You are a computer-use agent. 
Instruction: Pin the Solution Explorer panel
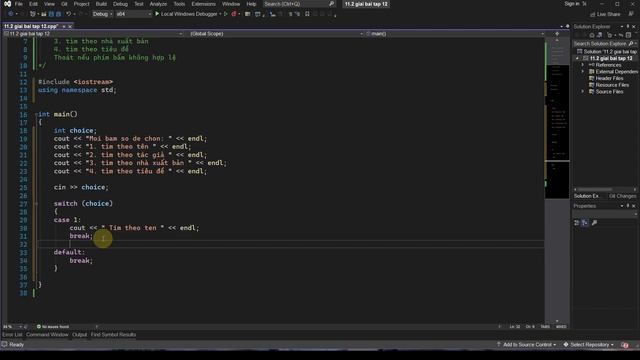pyautogui.click(x=628, y=27)
